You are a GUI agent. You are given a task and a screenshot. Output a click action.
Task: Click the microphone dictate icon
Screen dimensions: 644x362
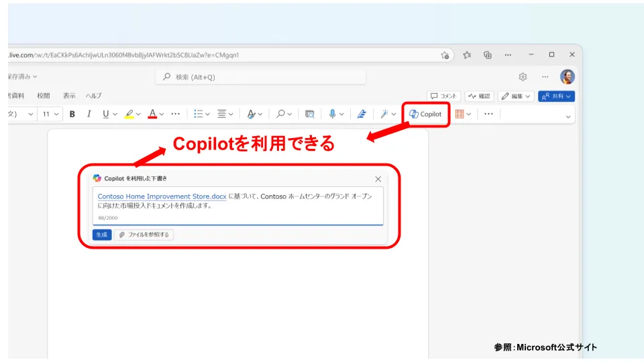coord(332,114)
